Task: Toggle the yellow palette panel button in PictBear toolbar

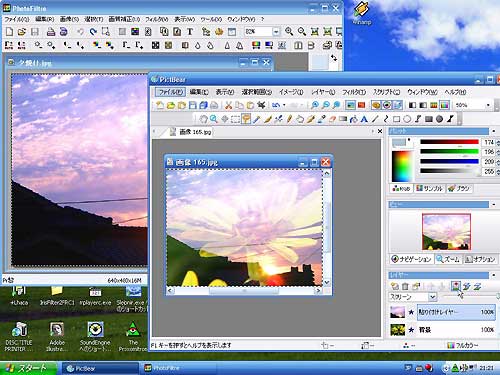Action: coord(376,105)
